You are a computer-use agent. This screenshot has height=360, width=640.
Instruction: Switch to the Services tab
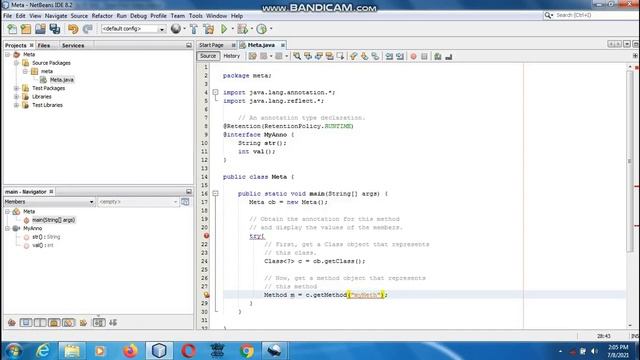point(73,45)
